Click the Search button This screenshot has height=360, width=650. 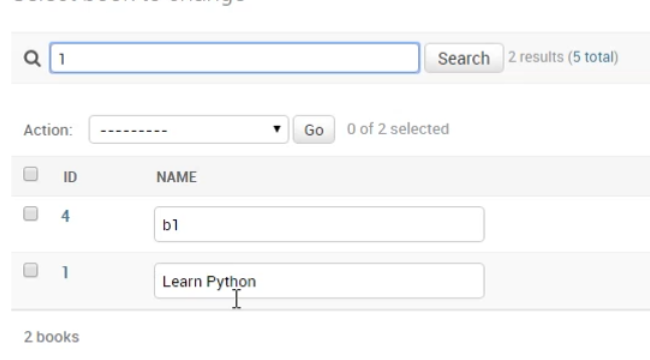[x=464, y=58]
